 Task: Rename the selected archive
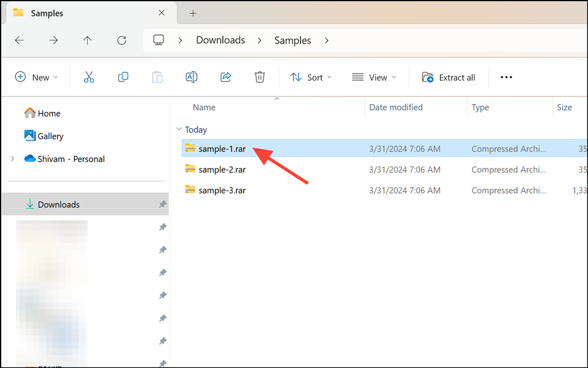coord(191,77)
